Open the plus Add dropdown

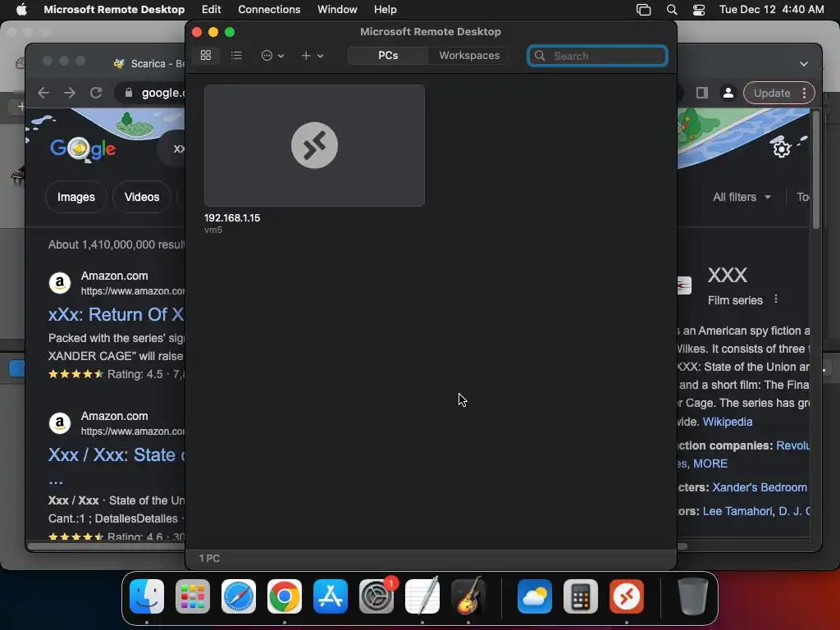click(312, 55)
